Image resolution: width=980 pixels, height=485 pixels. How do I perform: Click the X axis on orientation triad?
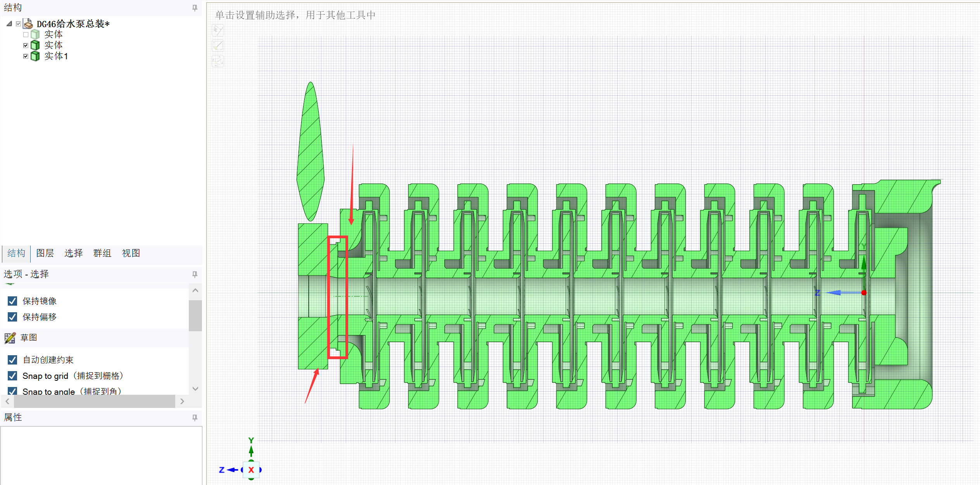click(251, 470)
